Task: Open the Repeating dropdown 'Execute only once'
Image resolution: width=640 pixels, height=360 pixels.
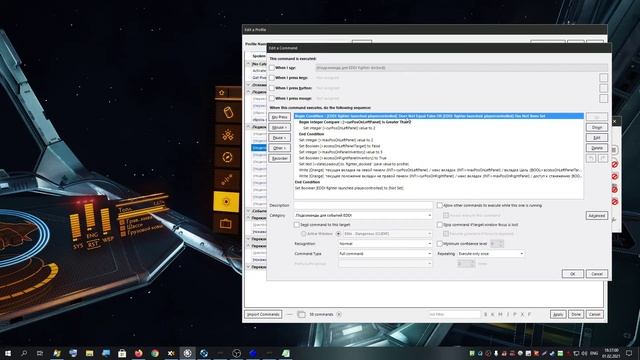Action: [491, 253]
